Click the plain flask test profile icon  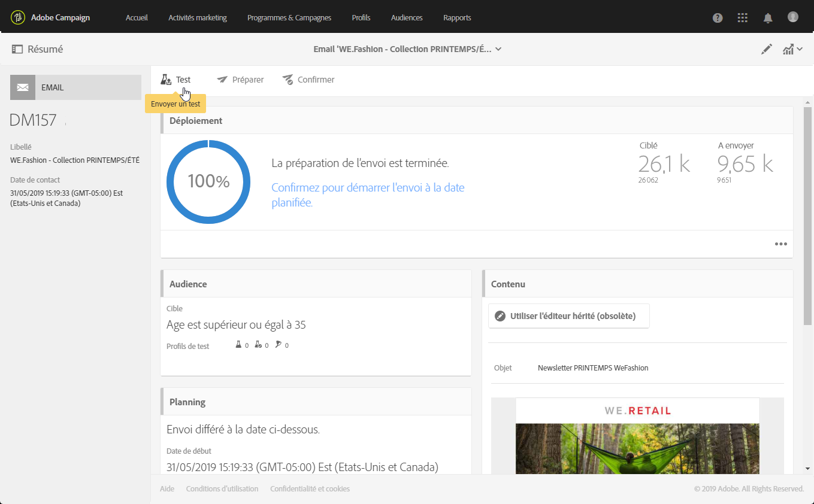pyautogui.click(x=238, y=345)
